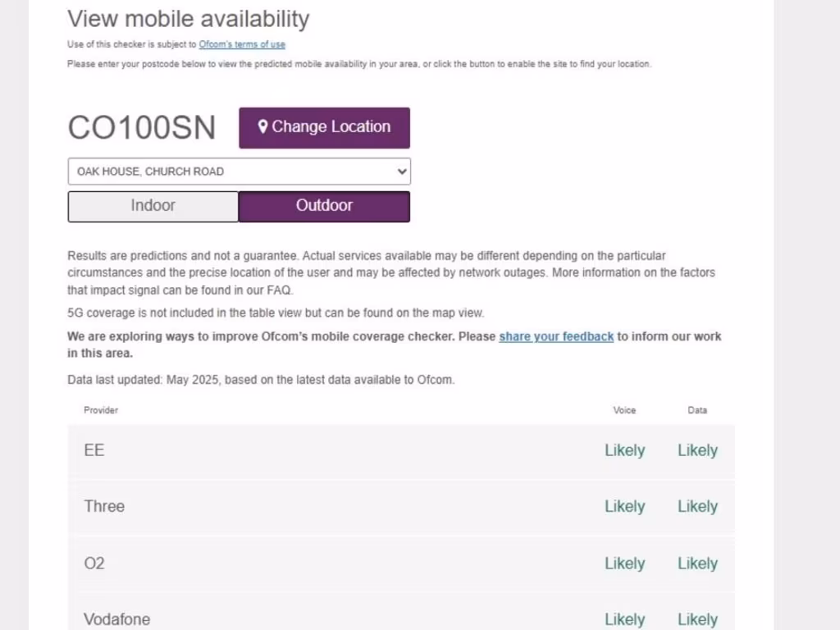Click the CO100SN postcode heading
This screenshot has height=630, width=840.
coord(142,128)
